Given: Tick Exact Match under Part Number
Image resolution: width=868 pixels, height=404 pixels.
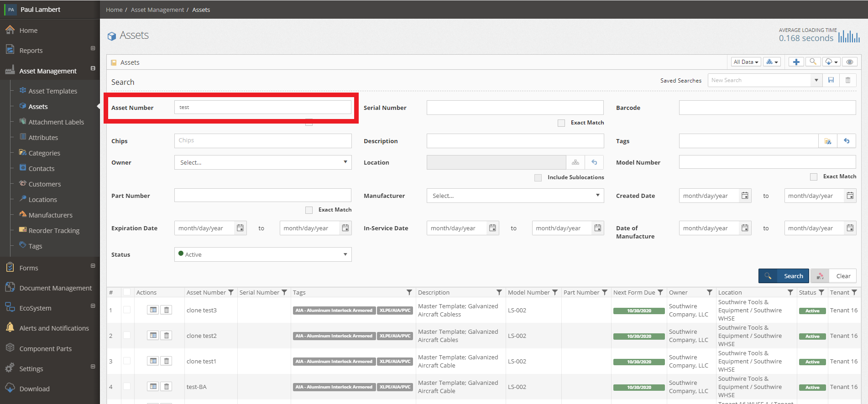Looking at the screenshot, I should tap(309, 210).
